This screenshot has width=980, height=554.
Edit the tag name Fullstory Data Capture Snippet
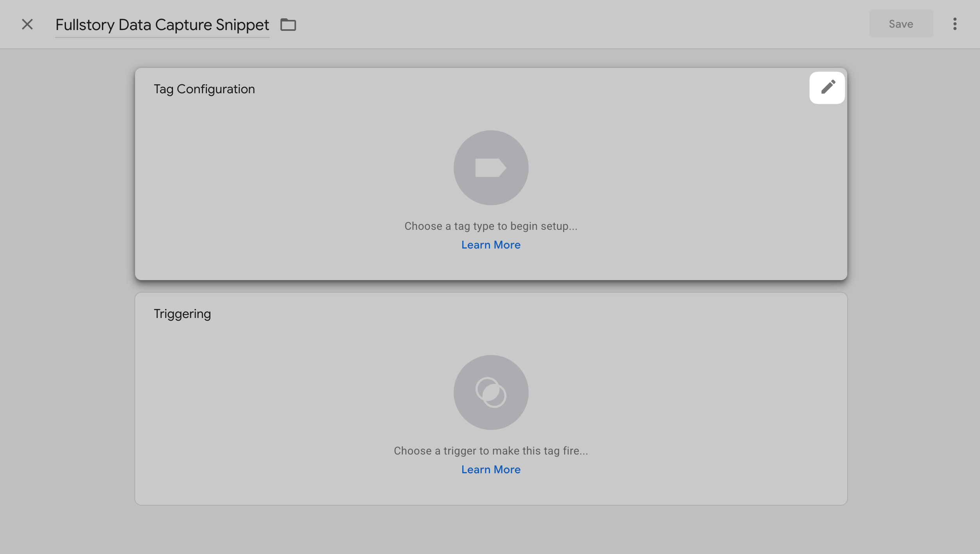[162, 25]
